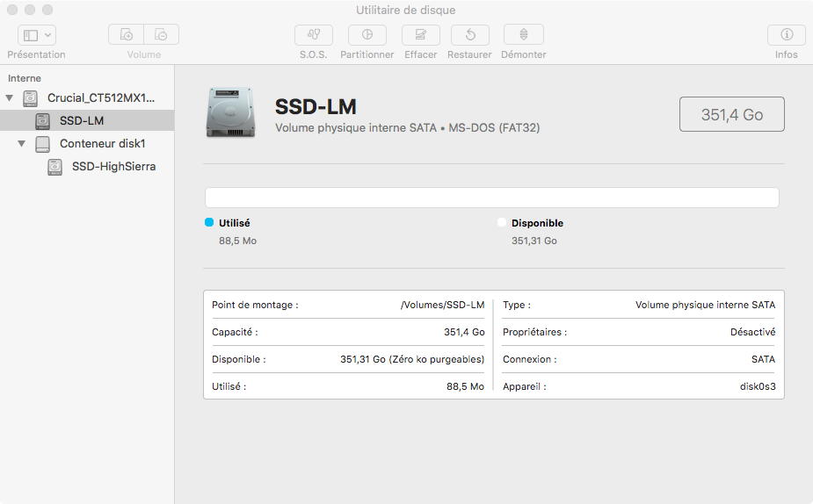Click the remove volume icon
Viewport: 813px width, 504px height.
click(x=162, y=35)
